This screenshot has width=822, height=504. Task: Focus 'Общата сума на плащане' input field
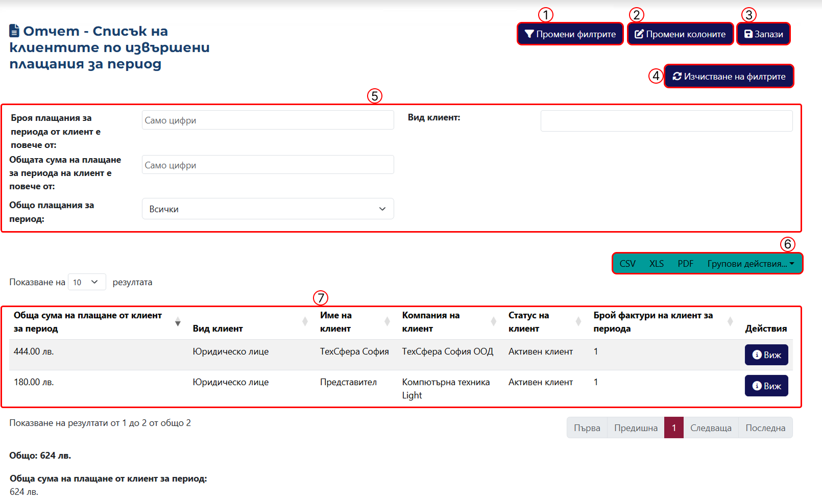(x=268, y=165)
